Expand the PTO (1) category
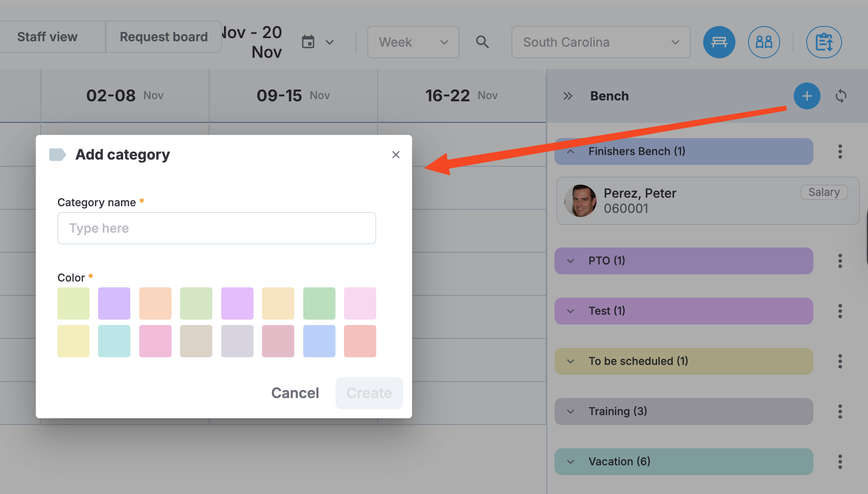The height and width of the screenshot is (494, 868). pyautogui.click(x=683, y=261)
